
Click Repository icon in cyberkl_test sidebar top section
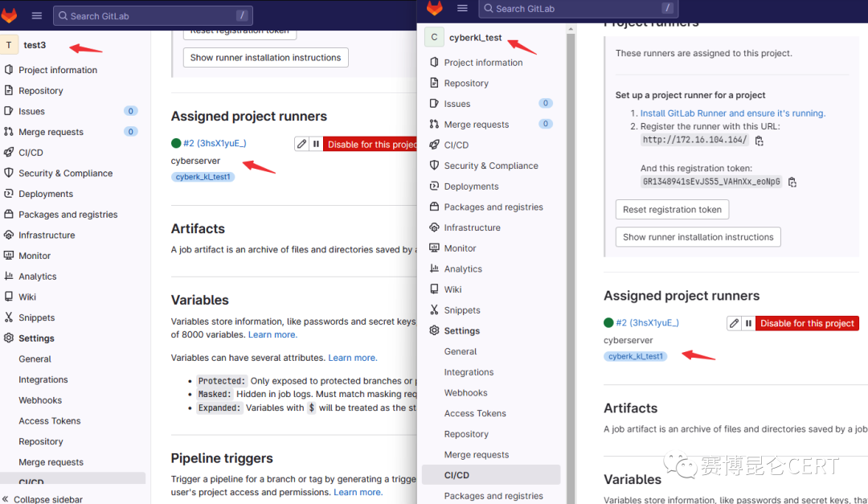pos(434,83)
